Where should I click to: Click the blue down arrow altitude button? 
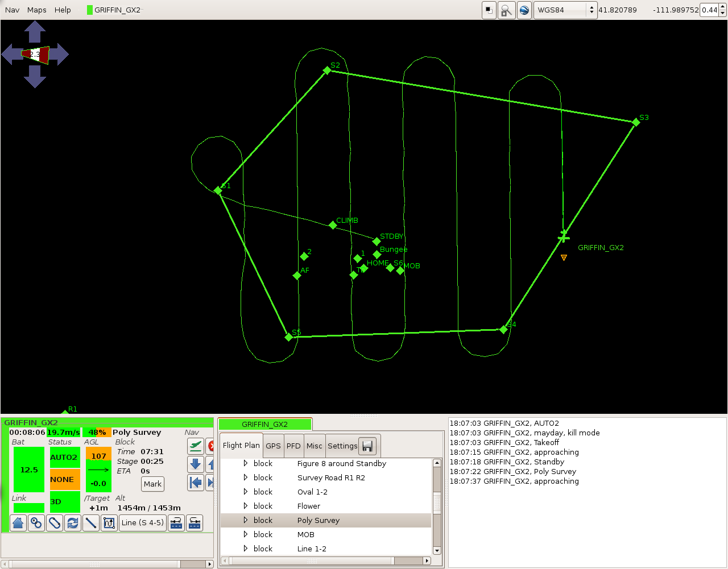pos(196,464)
